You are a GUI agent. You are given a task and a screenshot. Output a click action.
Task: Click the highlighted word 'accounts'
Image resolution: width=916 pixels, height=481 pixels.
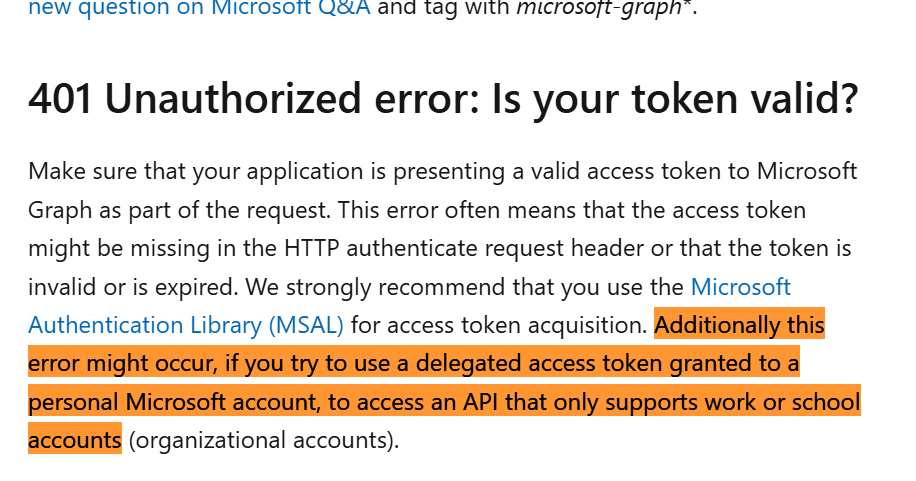pyautogui.click(x=75, y=440)
